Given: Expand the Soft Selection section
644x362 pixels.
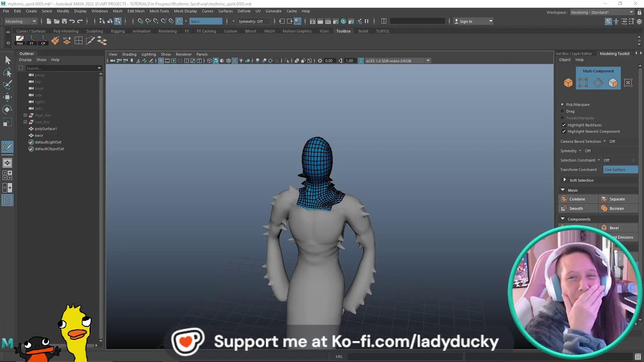Looking at the screenshot, I should pyautogui.click(x=565, y=180).
